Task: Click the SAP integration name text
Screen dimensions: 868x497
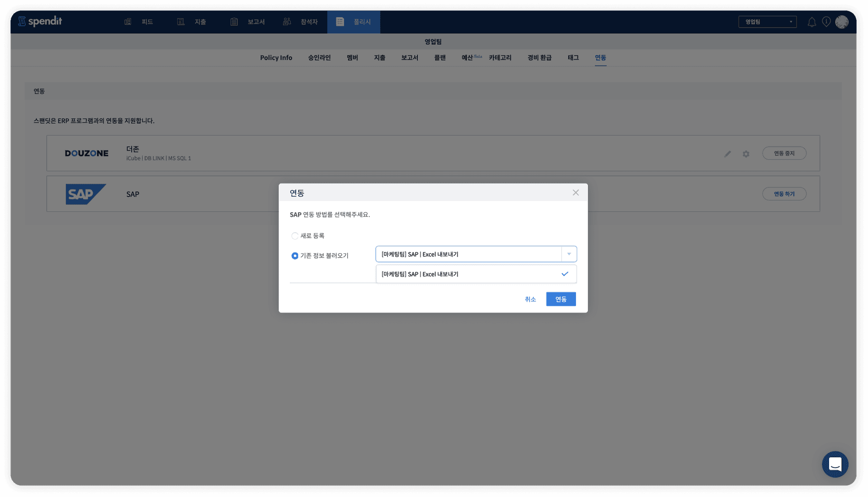Action: pyautogui.click(x=132, y=194)
